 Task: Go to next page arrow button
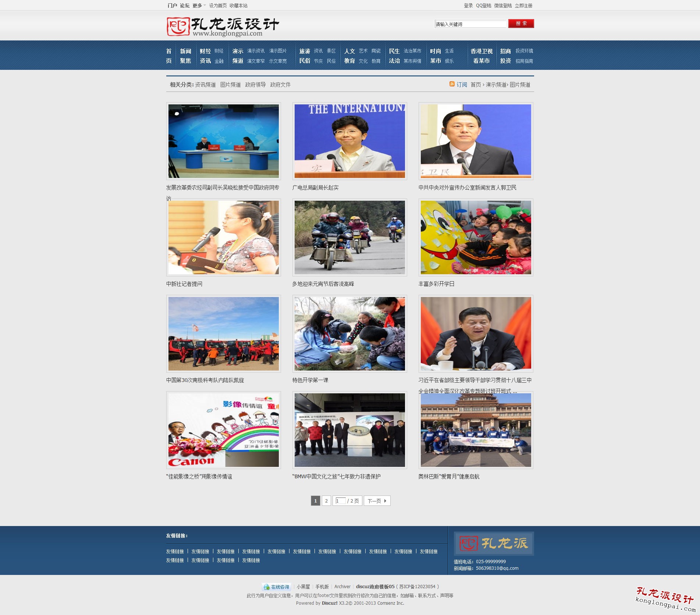coord(377,501)
